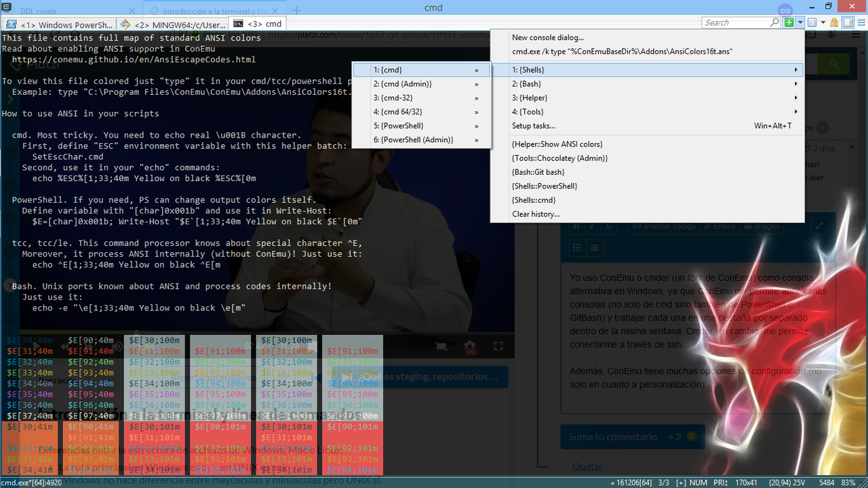Open Setup tasks... menu item
The width and height of the screenshot is (868, 488).
(x=648, y=125)
